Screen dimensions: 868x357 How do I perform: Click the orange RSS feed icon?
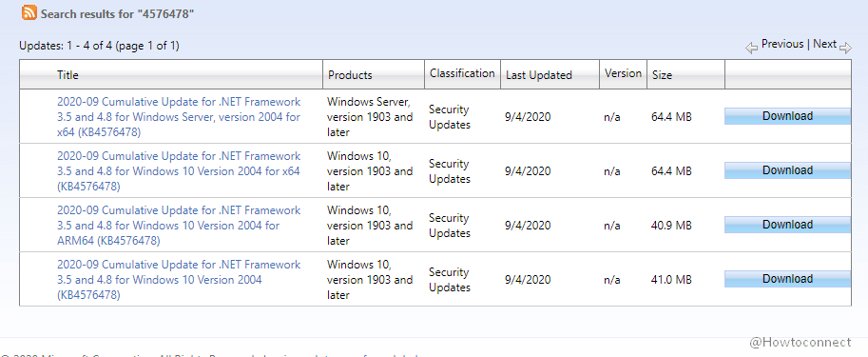pos(29,12)
